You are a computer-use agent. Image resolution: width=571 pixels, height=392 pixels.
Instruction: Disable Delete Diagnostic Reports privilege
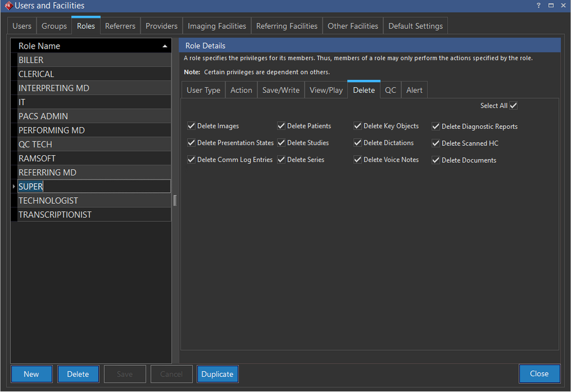[x=436, y=127]
